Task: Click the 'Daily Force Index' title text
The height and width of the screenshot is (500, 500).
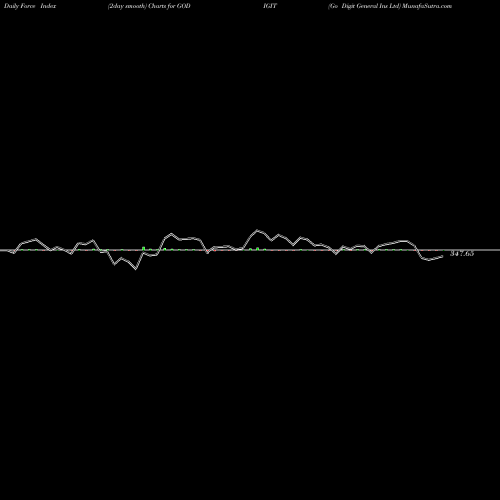Action: point(30,6)
